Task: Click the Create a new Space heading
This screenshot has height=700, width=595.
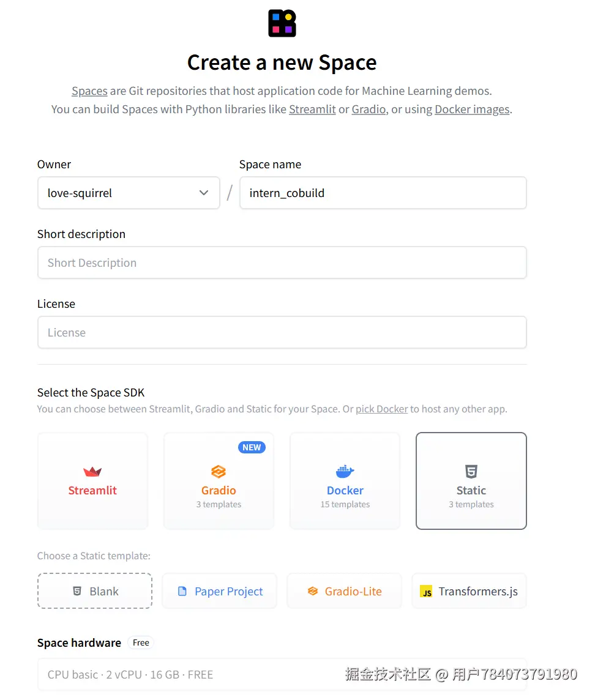Action: click(282, 62)
